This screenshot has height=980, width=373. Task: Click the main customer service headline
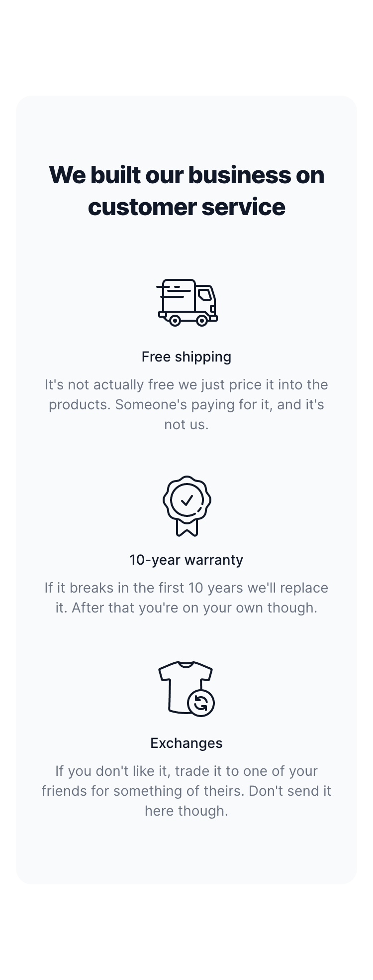186,191
